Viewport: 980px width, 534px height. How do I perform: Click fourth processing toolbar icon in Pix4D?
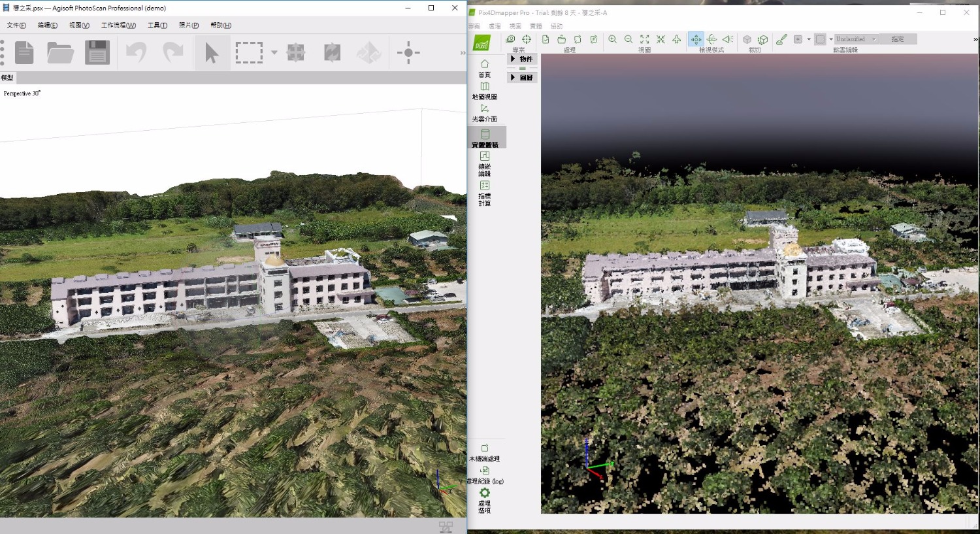click(x=594, y=39)
